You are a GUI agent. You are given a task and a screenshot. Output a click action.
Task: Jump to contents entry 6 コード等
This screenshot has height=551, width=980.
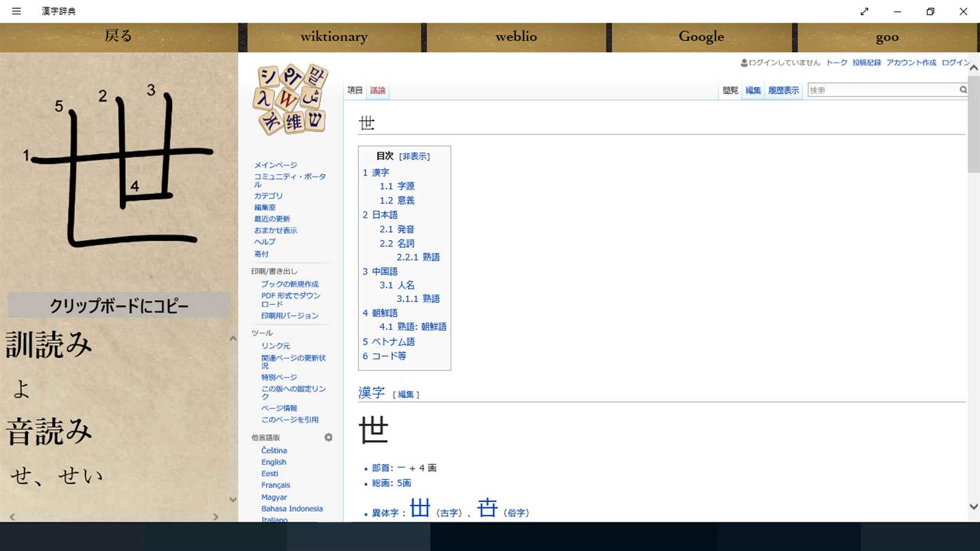pos(384,356)
